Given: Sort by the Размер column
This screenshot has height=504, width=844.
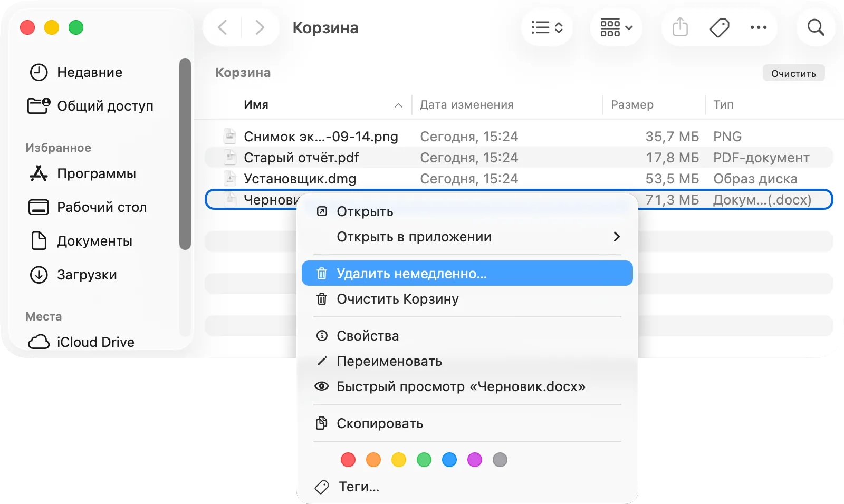Looking at the screenshot, I should [632, 105].
